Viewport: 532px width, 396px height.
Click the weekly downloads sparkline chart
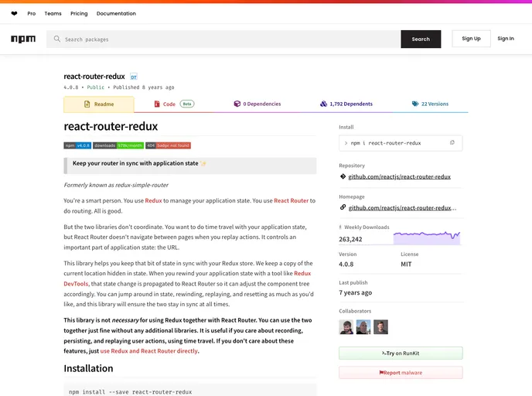click(427, 238)
